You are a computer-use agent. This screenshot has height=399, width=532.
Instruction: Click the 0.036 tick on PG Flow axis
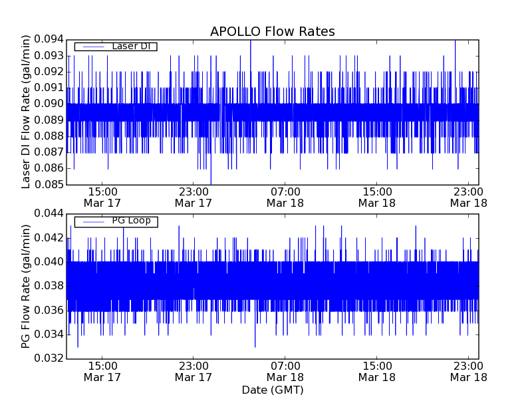click(49, 311)
